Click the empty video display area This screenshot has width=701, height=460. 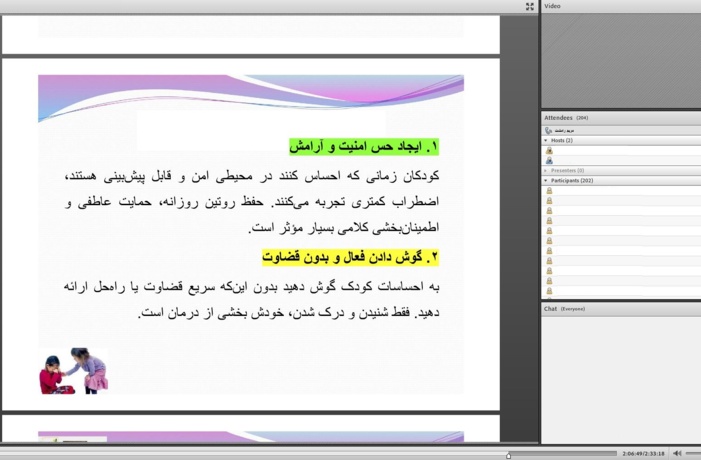[x=621, y=60]
